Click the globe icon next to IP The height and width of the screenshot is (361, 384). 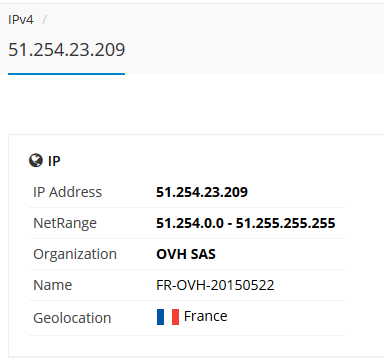point(36,160)
